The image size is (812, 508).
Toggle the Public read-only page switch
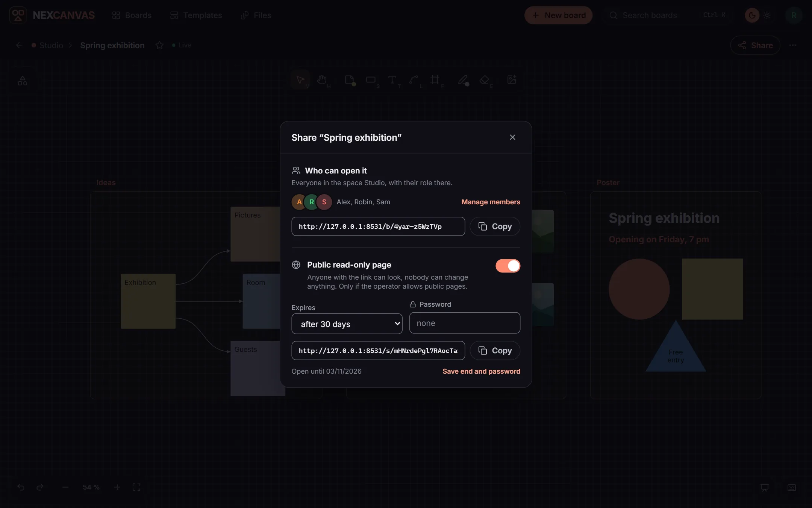[x=507, y=266]
